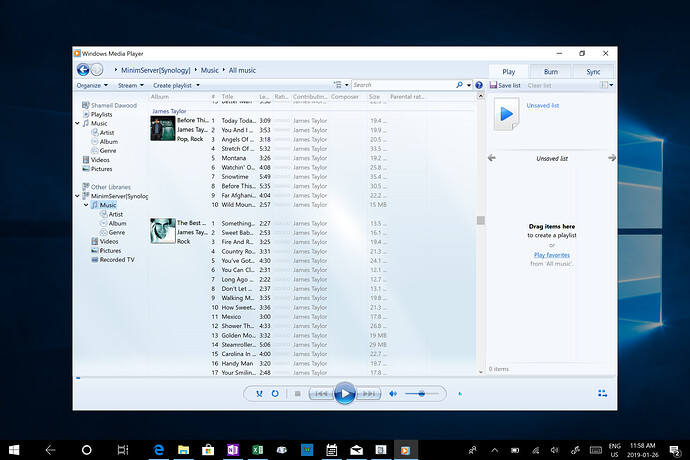Click the Unsaved list link
Image resolution: width=690 pixels, height=460 pixels.
coord(543,106)
